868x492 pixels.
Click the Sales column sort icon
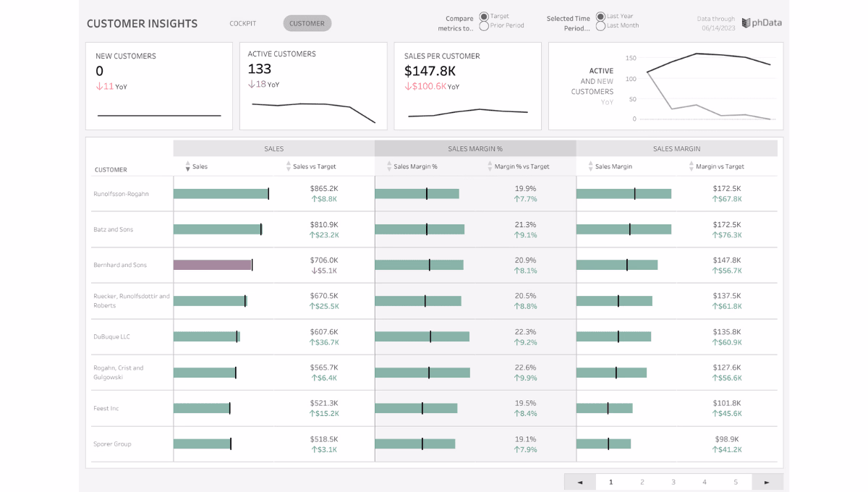coord(188,166)
